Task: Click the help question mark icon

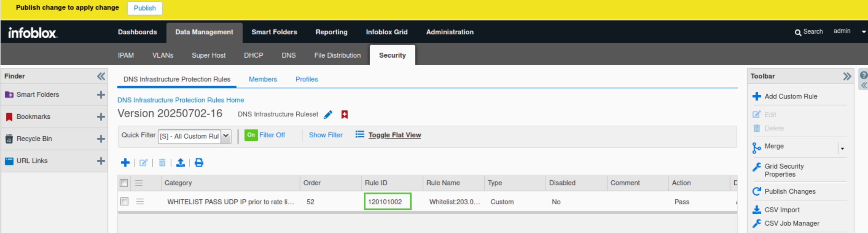Action: point(863,75)
